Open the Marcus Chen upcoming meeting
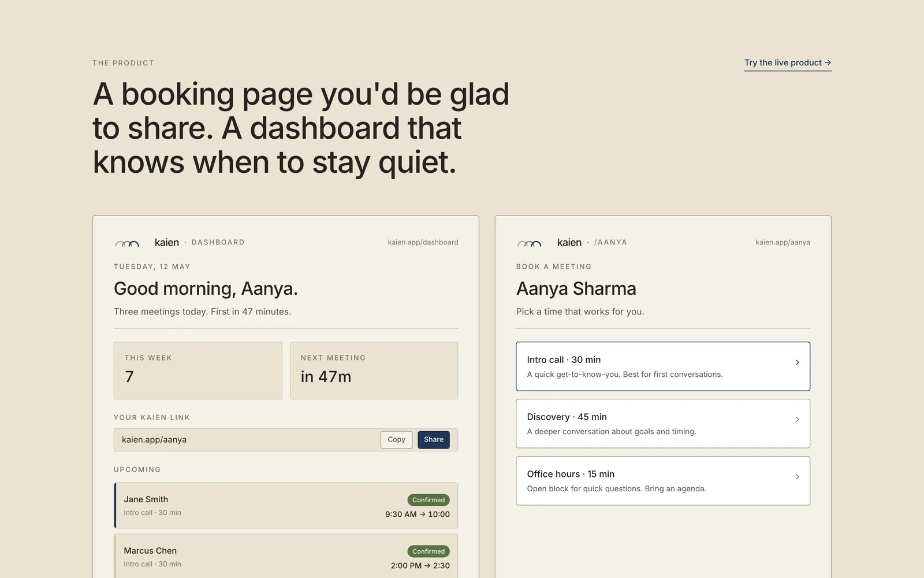Screen dimensions: 924x578 click(x=286, y=556)
